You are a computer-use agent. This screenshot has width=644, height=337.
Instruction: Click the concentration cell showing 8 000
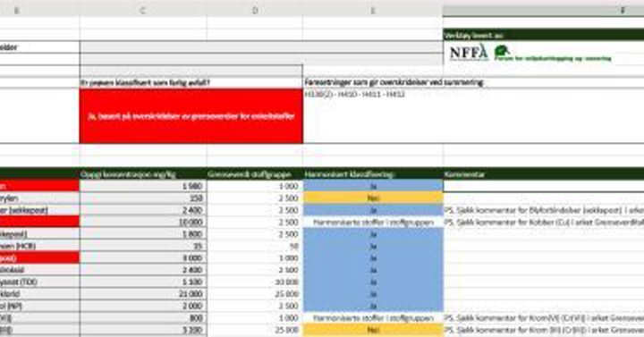143,257
